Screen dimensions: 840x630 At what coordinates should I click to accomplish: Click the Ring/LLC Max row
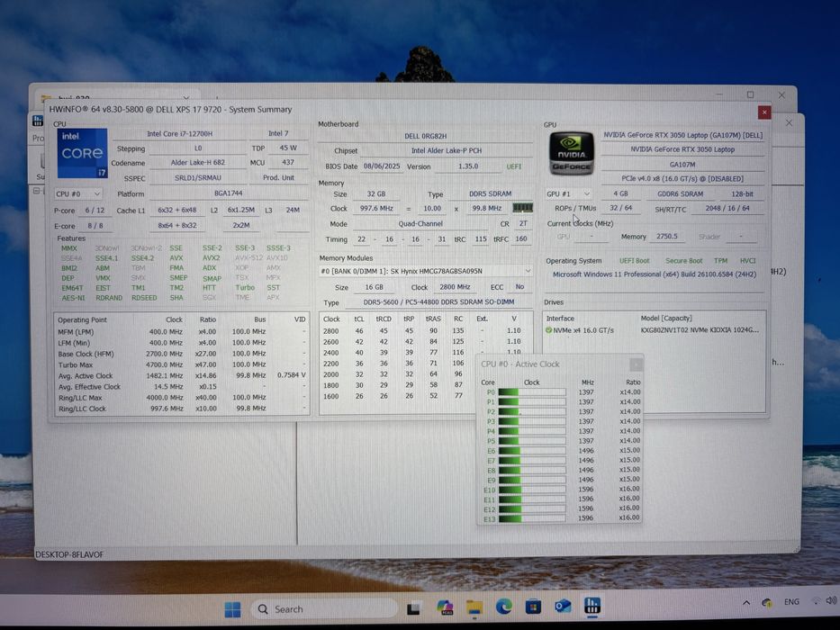point(182,398)
